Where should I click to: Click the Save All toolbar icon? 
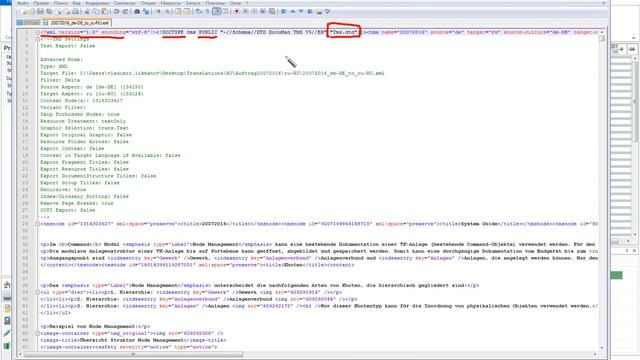click(x=49, y=11)
